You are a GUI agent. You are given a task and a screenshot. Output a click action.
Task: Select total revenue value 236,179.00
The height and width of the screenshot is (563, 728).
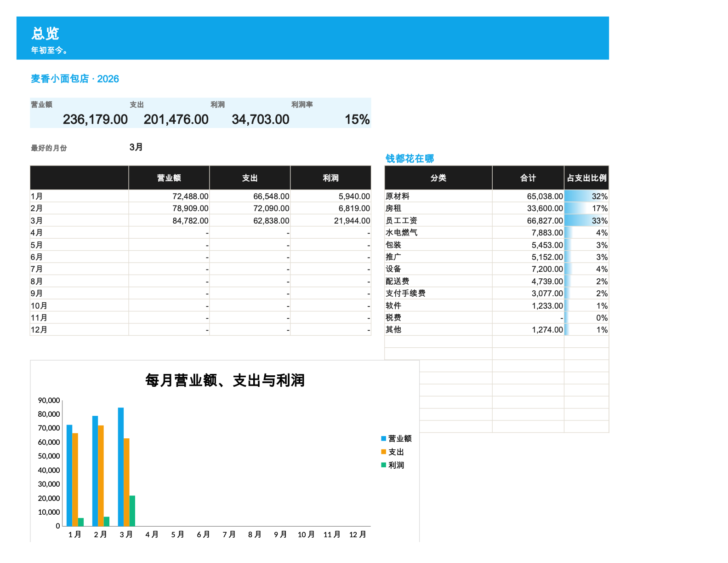point(95,120)
